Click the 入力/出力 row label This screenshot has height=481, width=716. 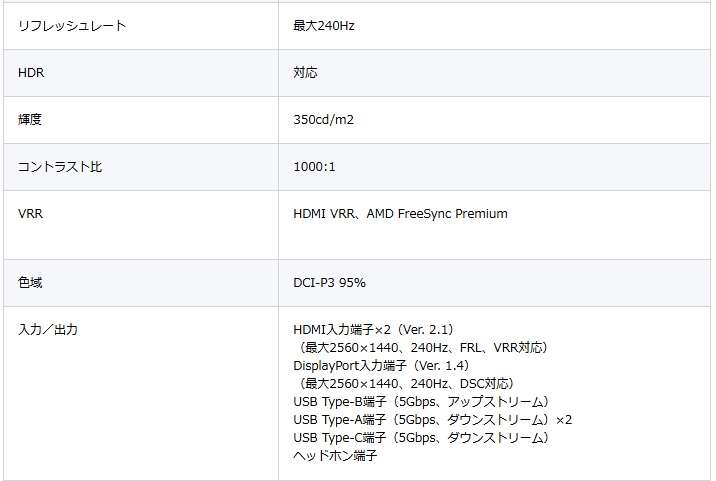coord(48,330)
